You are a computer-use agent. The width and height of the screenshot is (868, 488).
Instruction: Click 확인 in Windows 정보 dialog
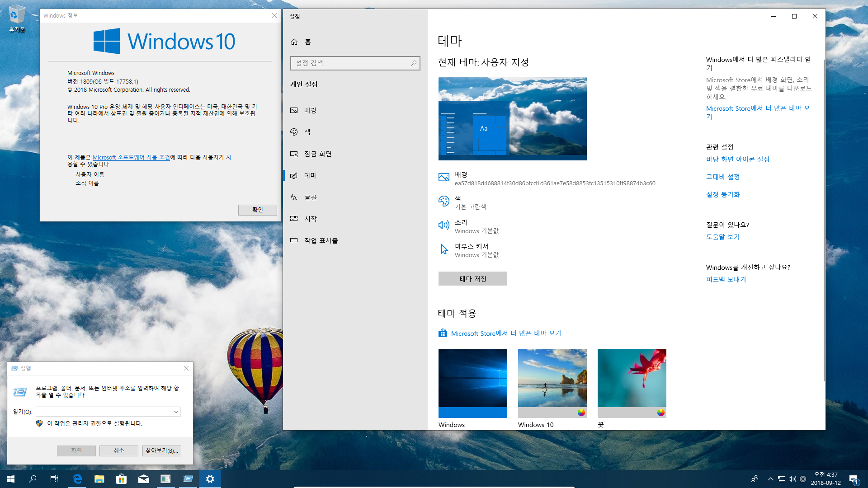click(258, 209)
